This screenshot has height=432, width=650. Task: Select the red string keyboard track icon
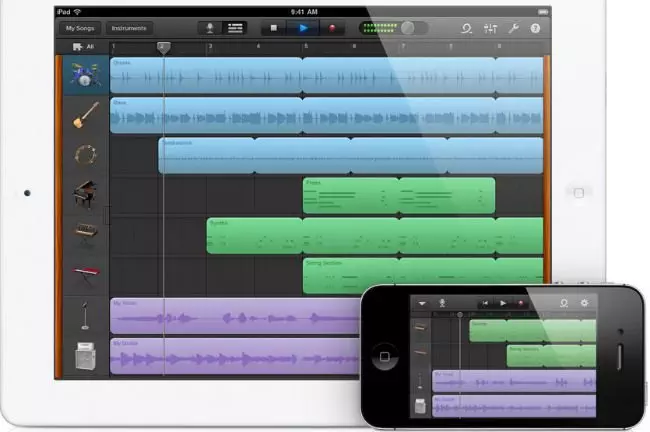tap(86, 275)
